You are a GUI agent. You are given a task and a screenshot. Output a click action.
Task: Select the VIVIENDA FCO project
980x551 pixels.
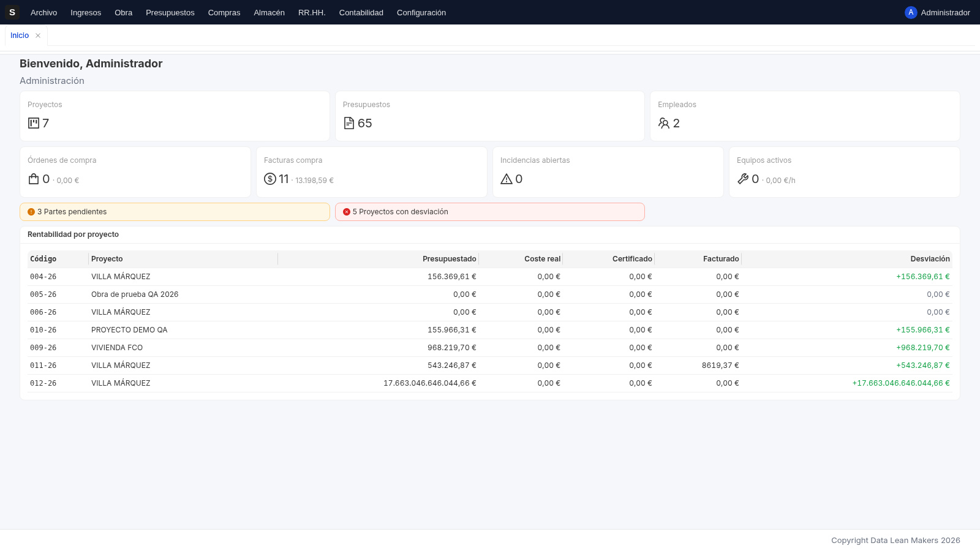117,348
